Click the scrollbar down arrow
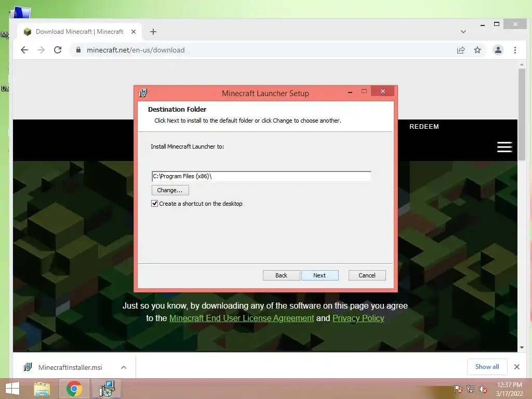This screenshot has height=399, width=532. [522, 348]
